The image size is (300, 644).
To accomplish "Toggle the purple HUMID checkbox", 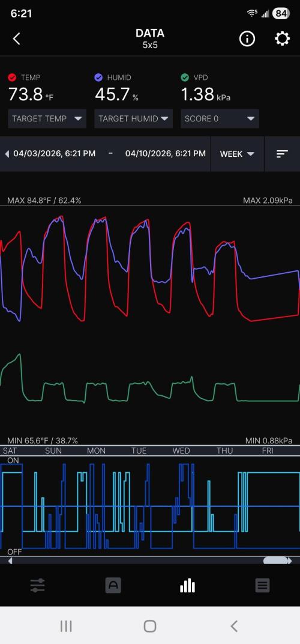I will [x=98, y=77].
